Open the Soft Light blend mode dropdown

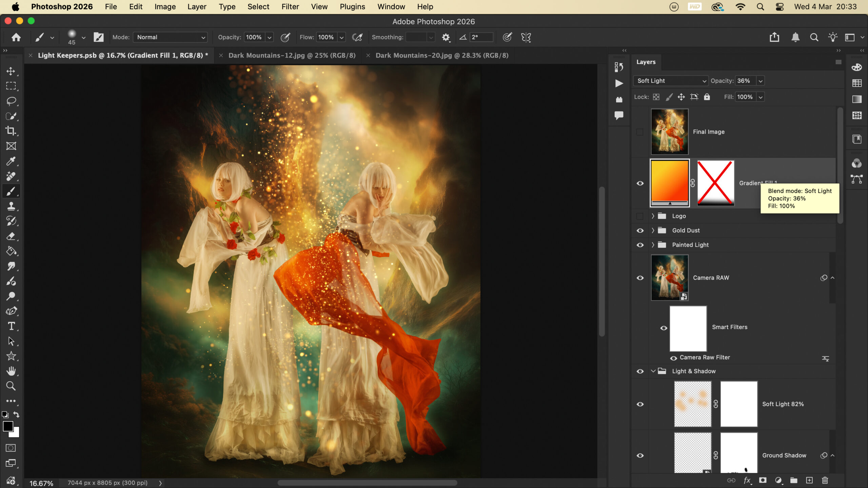[670, 81]
